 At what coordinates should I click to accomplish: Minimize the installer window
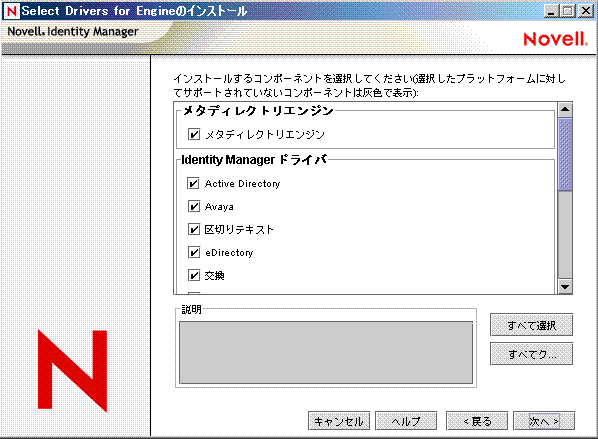pyautogui.click(x=551, y=11)
